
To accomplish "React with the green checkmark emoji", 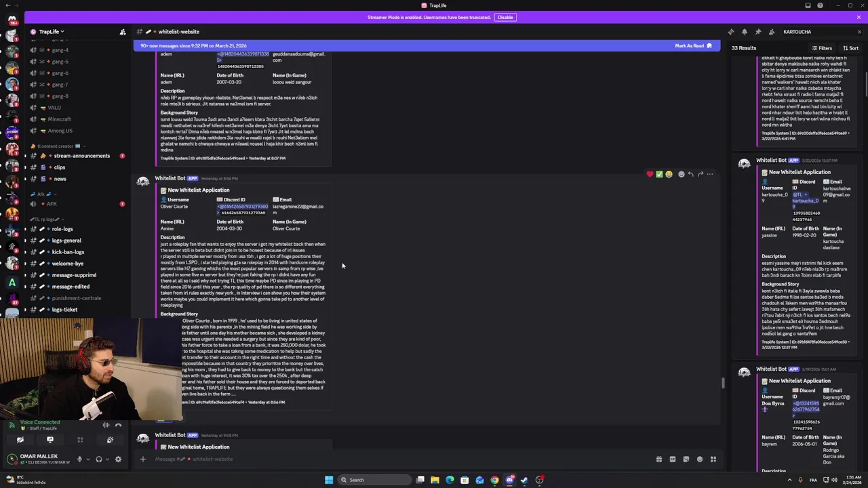I will tap(659, 174).
